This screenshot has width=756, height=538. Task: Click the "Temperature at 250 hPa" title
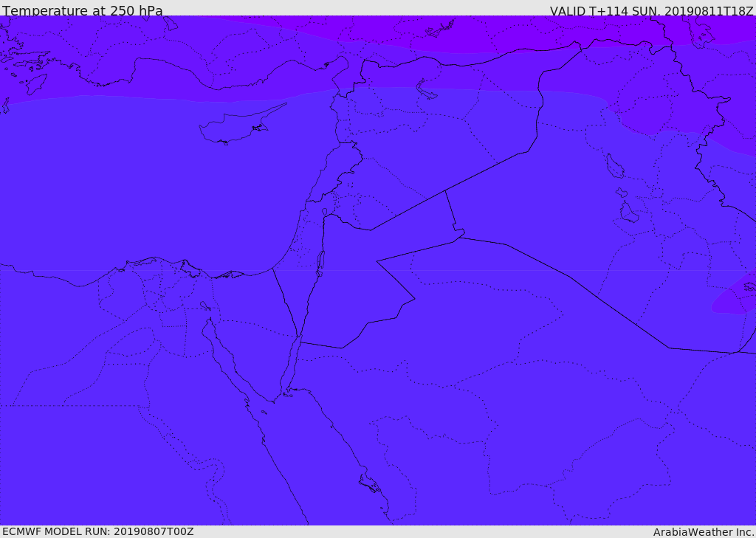click(82, 10)
